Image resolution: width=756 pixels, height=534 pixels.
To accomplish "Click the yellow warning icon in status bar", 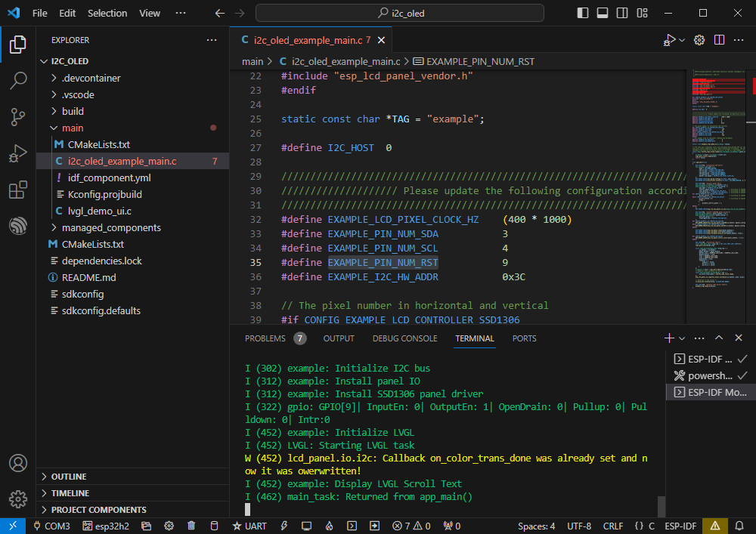I will [x=715, y=526].
